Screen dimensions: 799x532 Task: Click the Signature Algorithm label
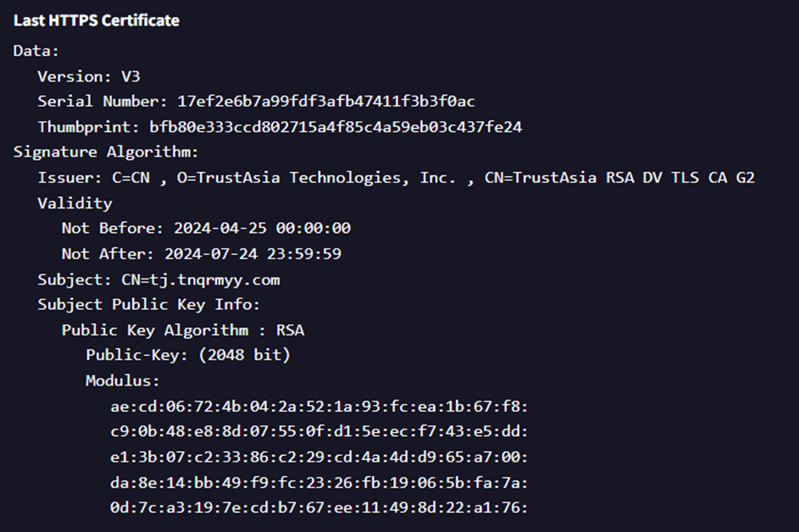(106, 152)
